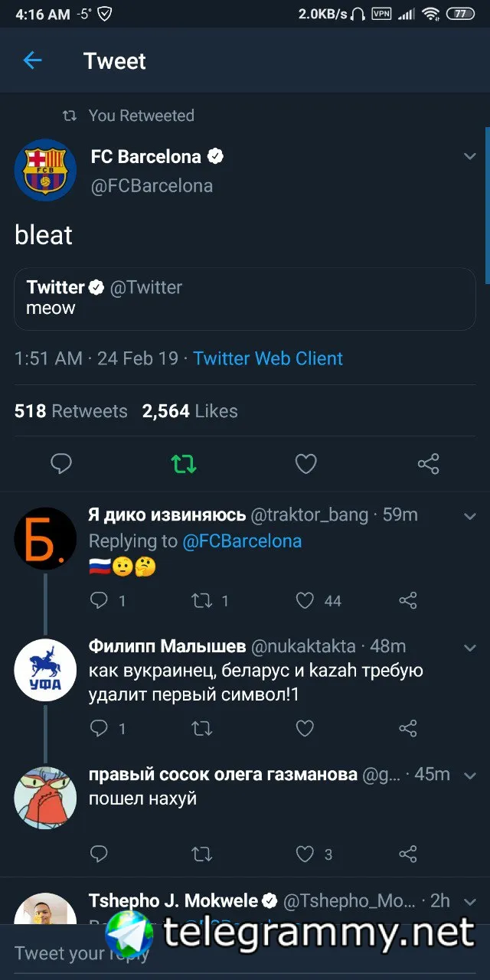This screenshot has width=490, height=980.
Task: Share the reply with 3 likes
Action: [409, 854]
